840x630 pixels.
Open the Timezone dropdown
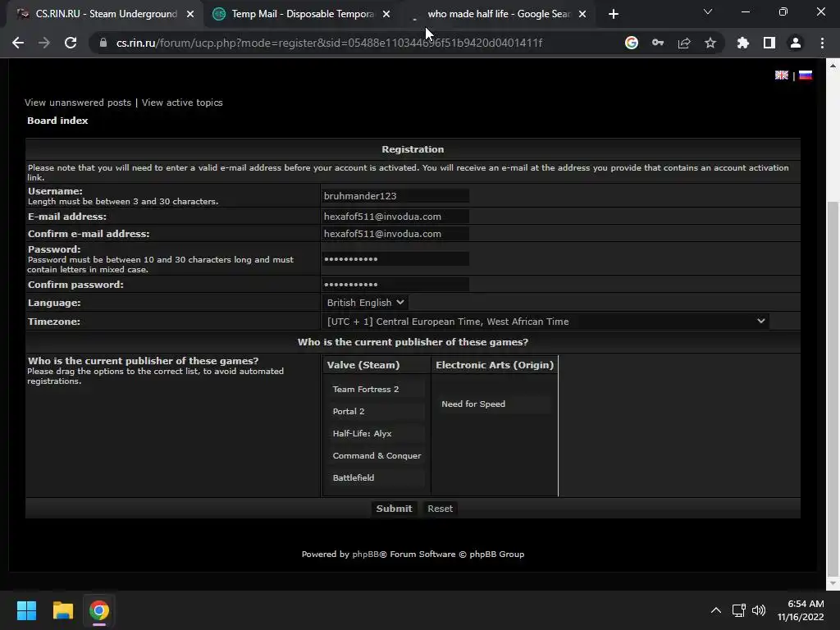[x=546, y=322]
